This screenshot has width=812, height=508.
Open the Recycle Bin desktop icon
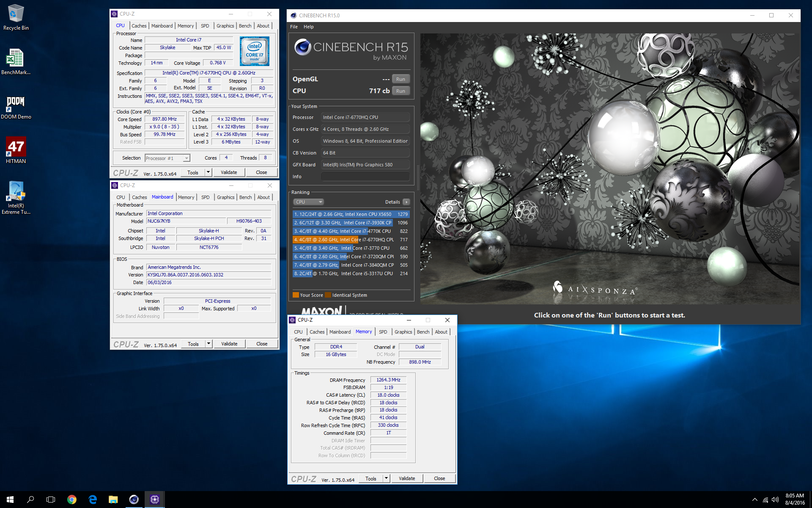click(16, 17)
